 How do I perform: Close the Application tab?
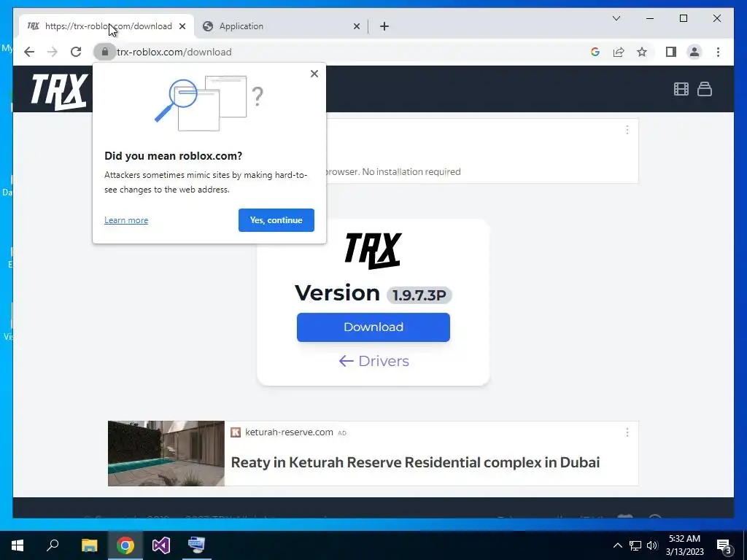point(356,26)
